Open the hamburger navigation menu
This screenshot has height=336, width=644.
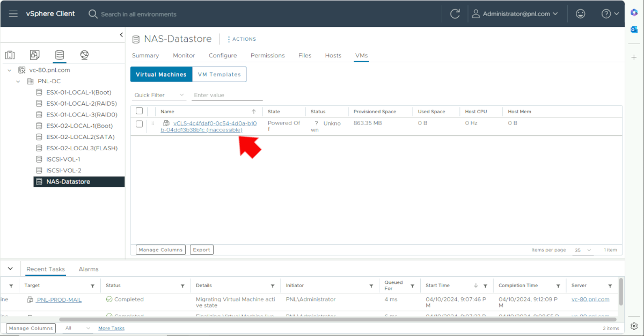[x=13, y=13]
